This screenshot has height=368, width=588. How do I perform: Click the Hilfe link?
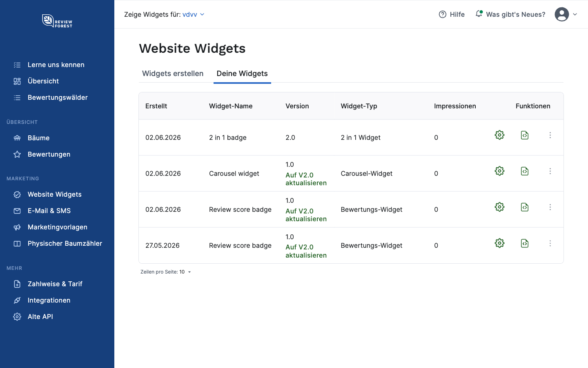(x=457, y=14)
